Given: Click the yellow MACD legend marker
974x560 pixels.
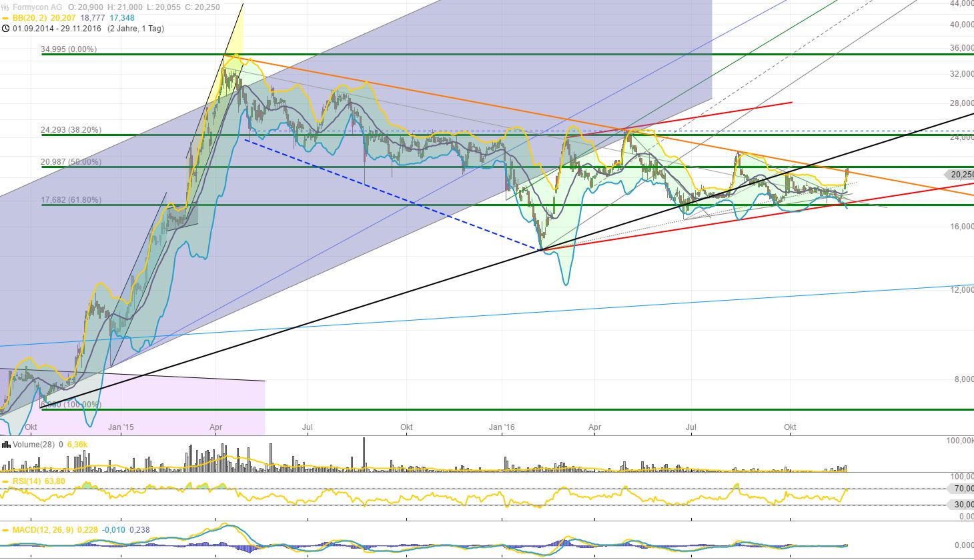Looking at the screenshot, I should coord(6,530).
